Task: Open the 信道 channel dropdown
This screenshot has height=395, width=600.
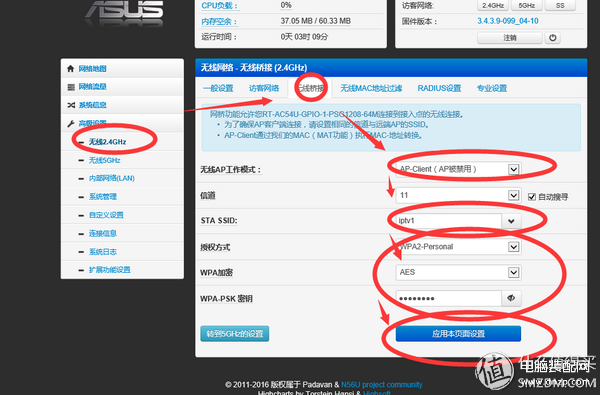Action: coord(458,196)
